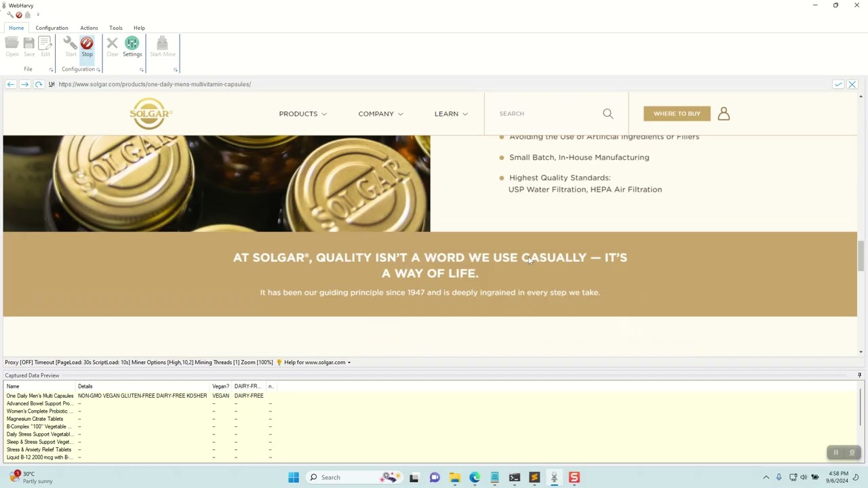Screen dimensions: 868x488
Task: Open Windows Start menu
Action: tap(294, 477)
